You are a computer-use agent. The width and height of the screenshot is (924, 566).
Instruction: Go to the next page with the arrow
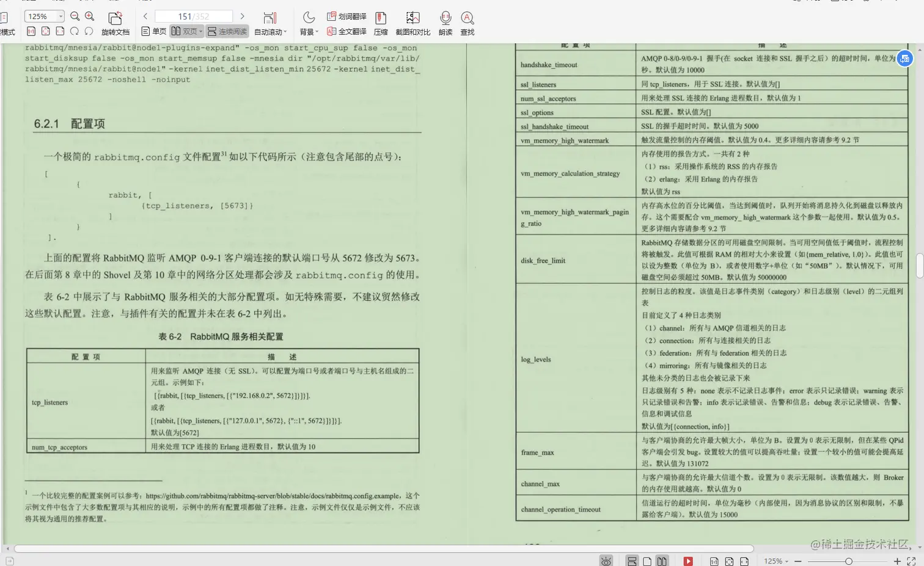(x=243, y=16)
